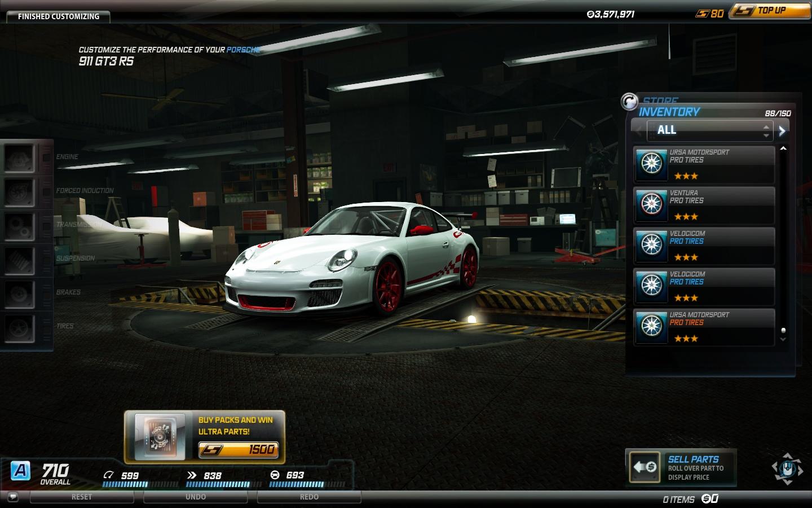Click the inventory scrollbar thumb
The width and height of the screenshot is (812, 508).
click(x=783, y=330)
